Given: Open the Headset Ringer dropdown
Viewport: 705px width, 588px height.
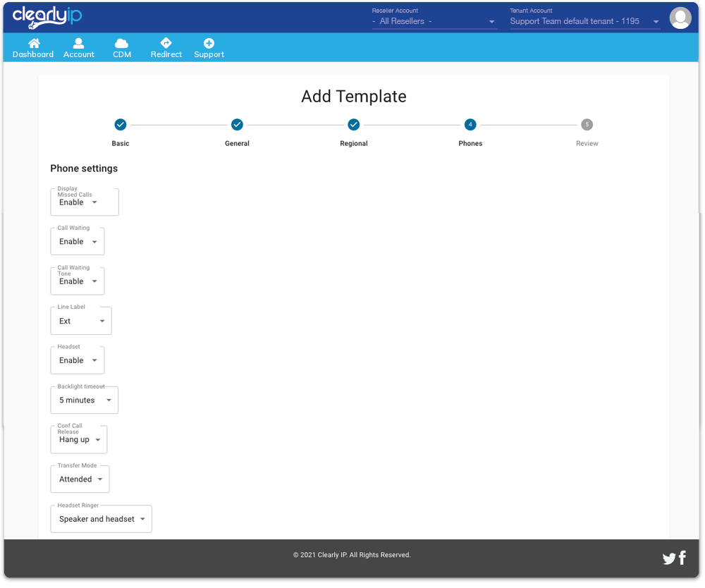Looking at the screenshot, I should click(x=101, y=519).
